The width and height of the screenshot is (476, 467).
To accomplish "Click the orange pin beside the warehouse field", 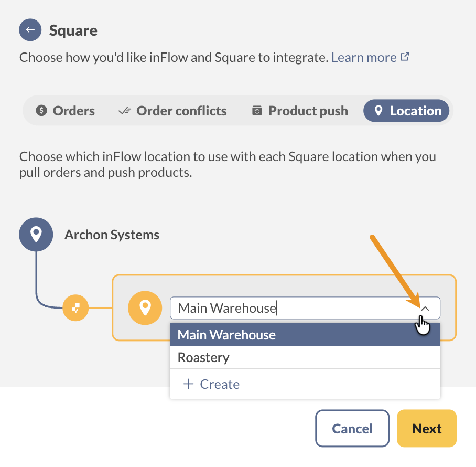I will tap(145, 308).
